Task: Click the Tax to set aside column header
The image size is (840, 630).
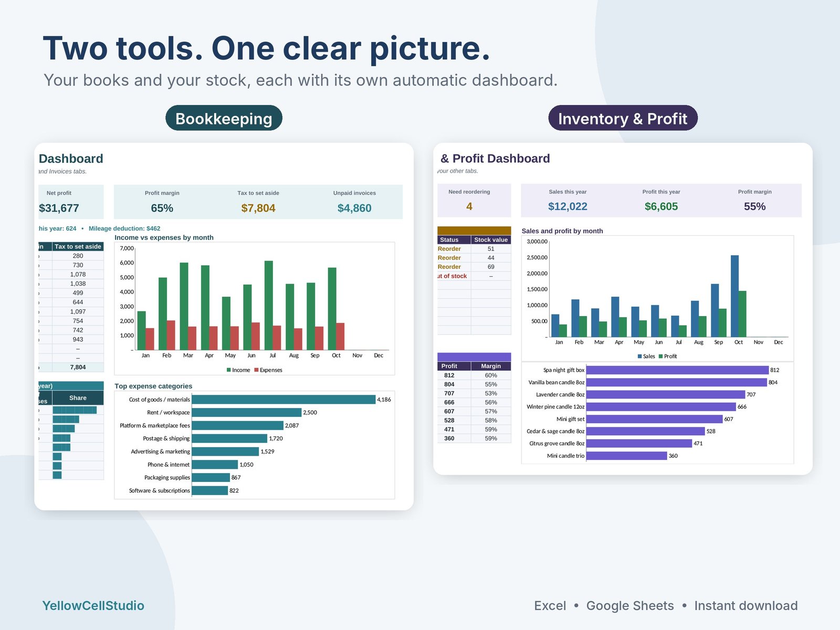Action: click(78, 247)
